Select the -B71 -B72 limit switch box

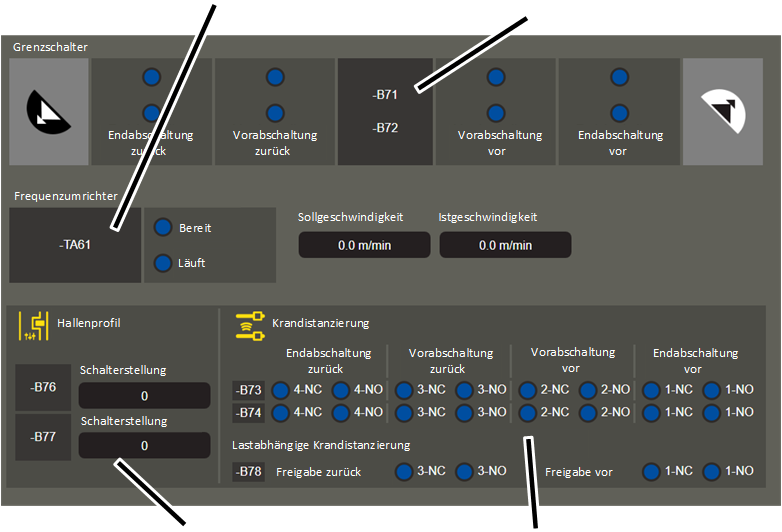[x=385, y=111]
